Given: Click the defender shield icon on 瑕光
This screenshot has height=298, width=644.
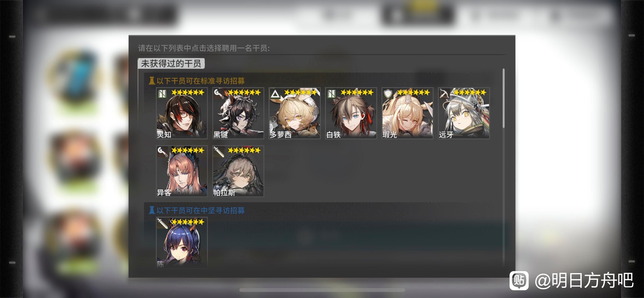Looking at the screenshot, I should (x=388, y=93).
